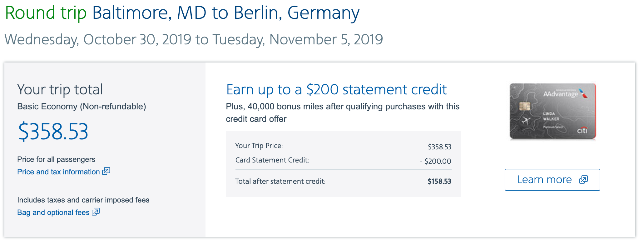This screenshot has height=240, width=644.
Task: Click the bold $158.53 total after credit
Action: 439,182
